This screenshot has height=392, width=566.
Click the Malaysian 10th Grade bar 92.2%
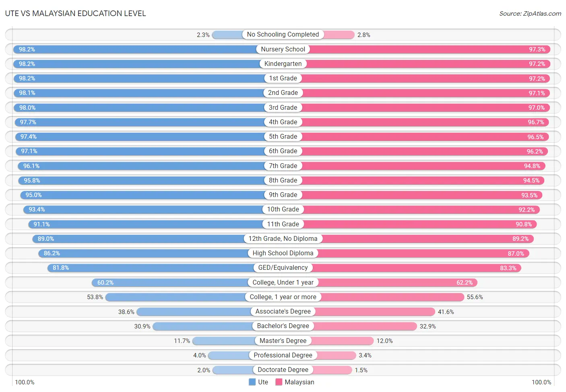[411, 209]
